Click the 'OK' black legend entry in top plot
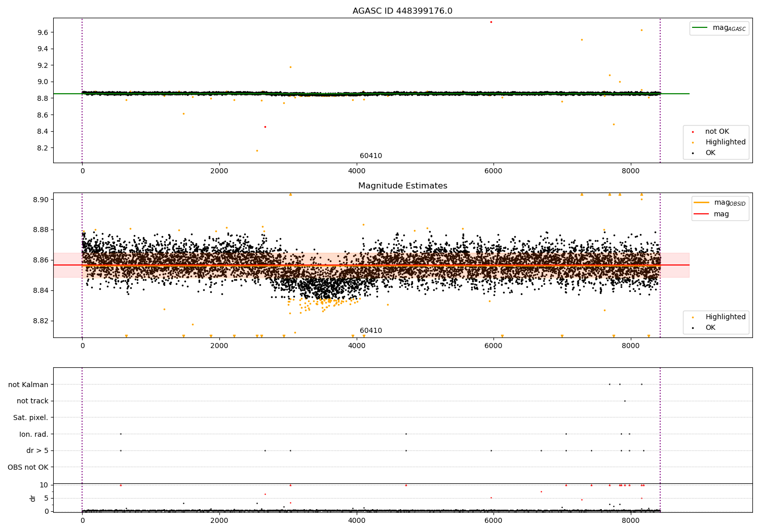 point(710,153)
